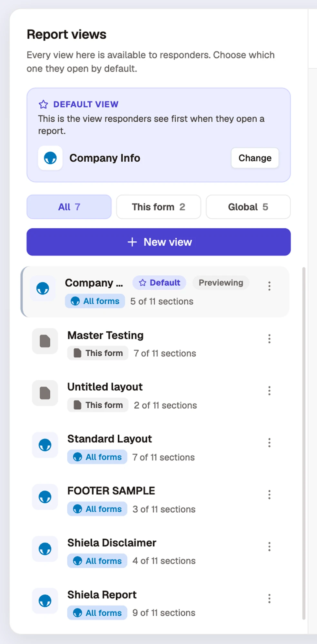Click the globe icon for Shiela Disclaimer
This screenshot has width=317, height=644.
tap(45, 549)
